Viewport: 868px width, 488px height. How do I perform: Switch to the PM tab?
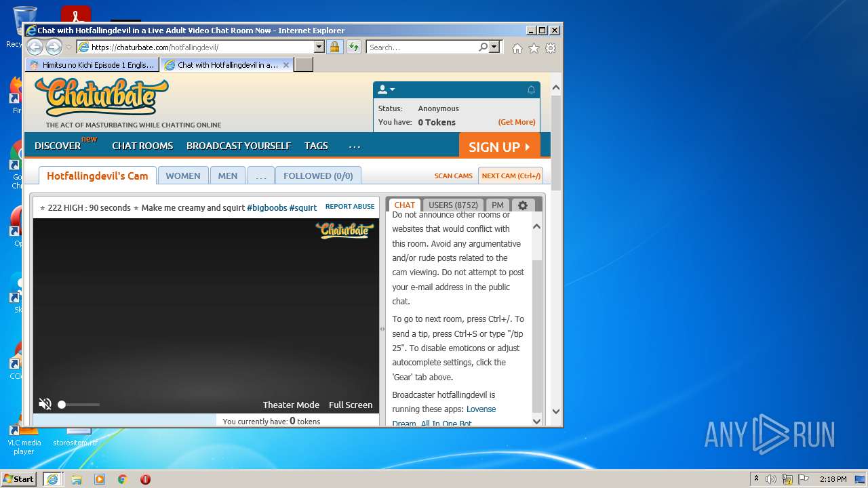tap(498, 205)
